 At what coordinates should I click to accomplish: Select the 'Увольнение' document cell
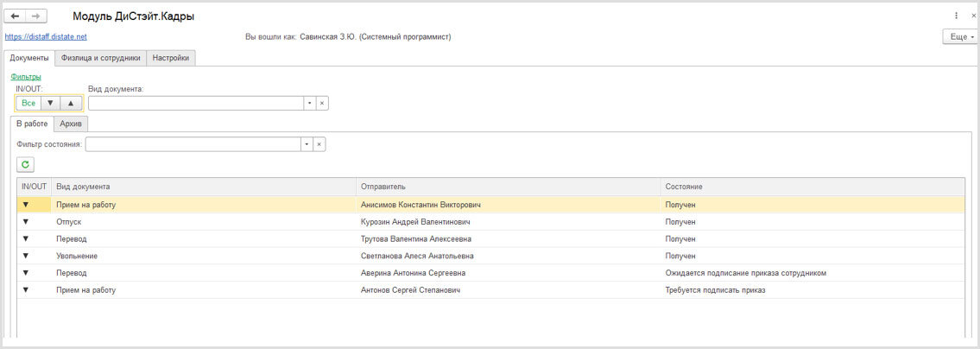(77, 256)
